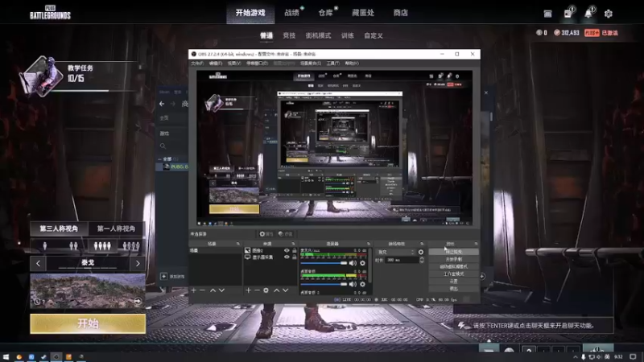Select the duo two-player squad icon
This screenshot has width=644, height=362.
73,246
